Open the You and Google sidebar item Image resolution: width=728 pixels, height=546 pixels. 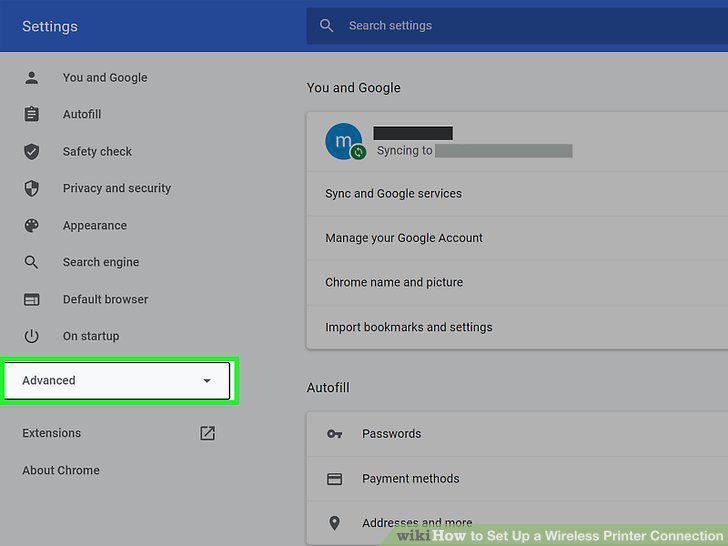click(x=105, y=78)
